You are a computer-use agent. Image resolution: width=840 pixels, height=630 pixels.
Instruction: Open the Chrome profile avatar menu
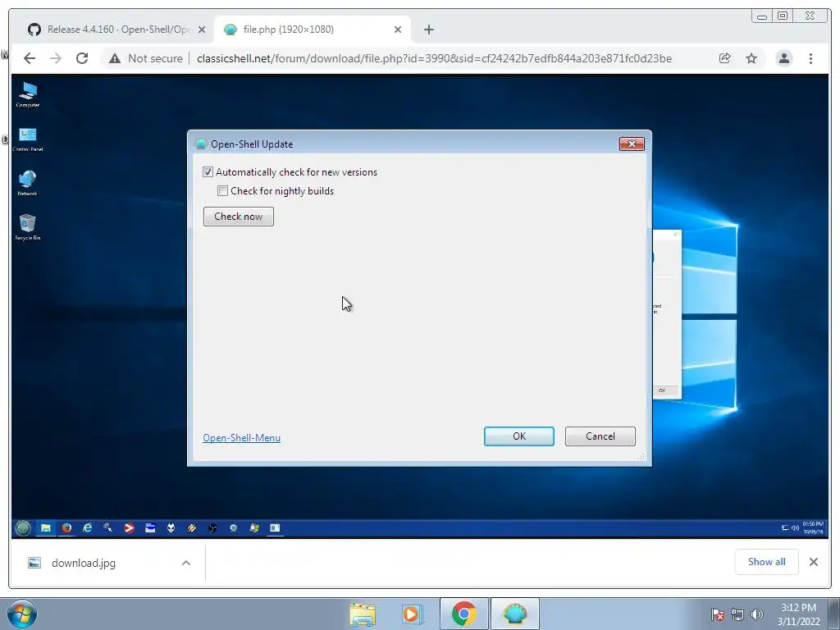[783, 58]
